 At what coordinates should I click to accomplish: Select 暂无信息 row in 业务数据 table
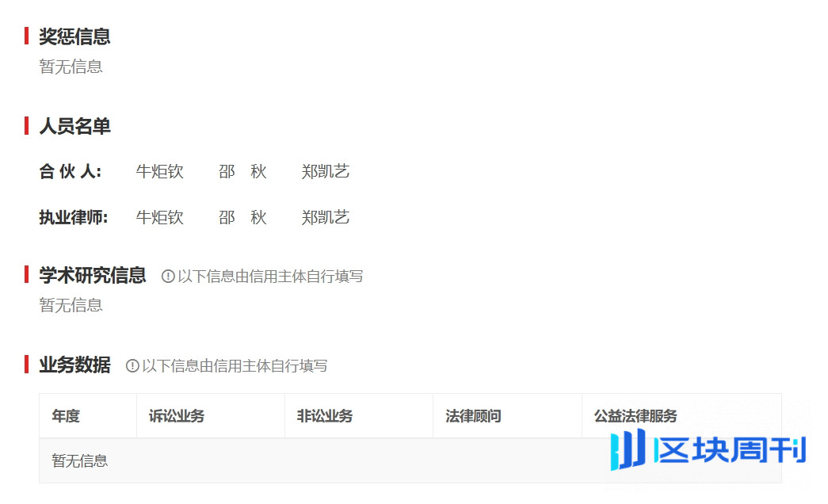click(410, 460)
